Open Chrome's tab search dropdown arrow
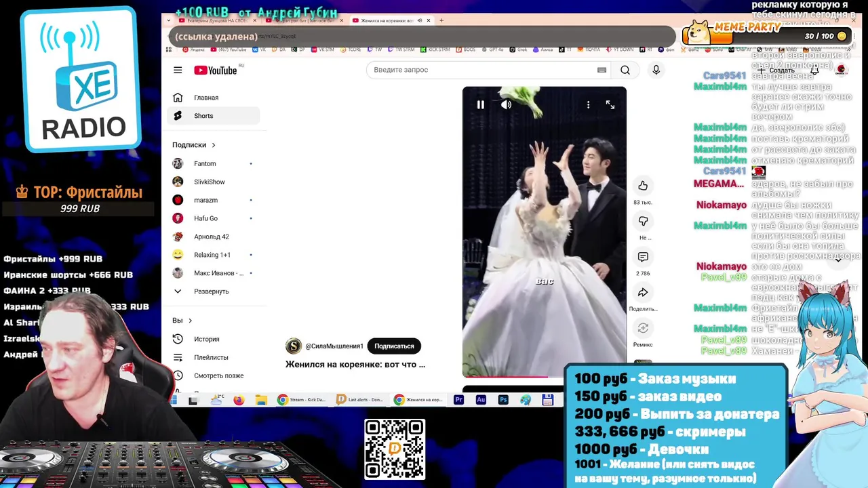868x488 pixels. click(170, 20)
